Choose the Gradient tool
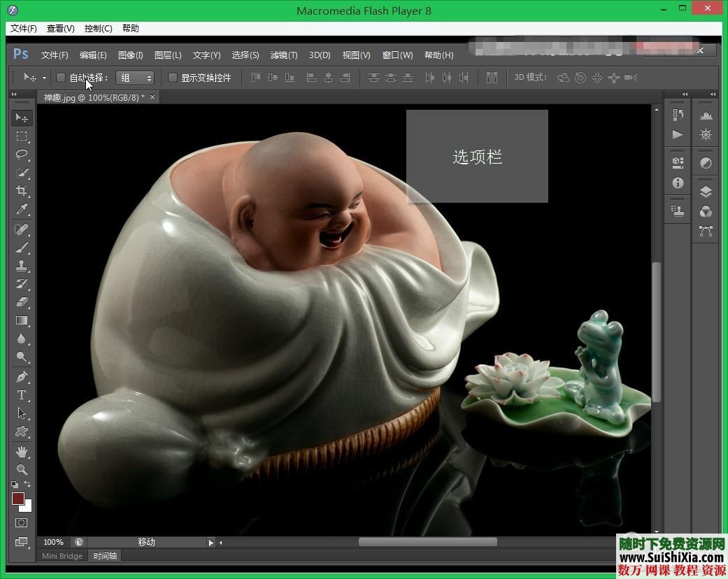 pyautogui.click(x=22, y=321)
